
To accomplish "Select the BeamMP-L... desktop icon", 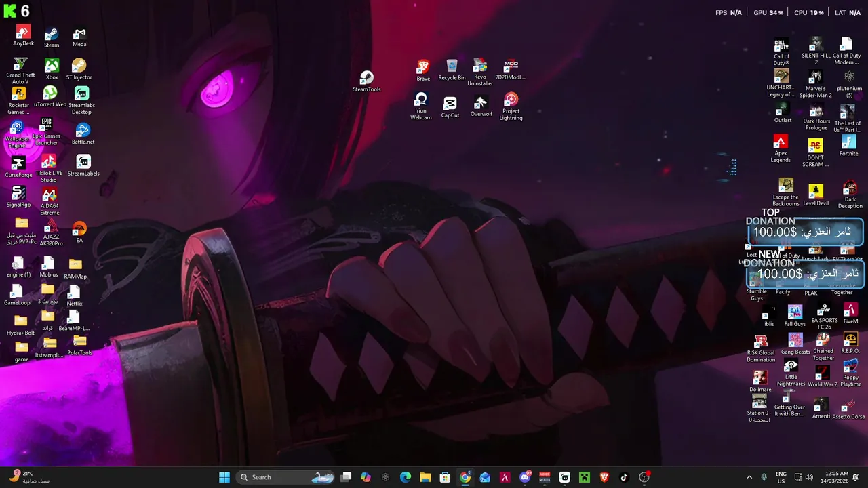I will (x=74, y=321).
